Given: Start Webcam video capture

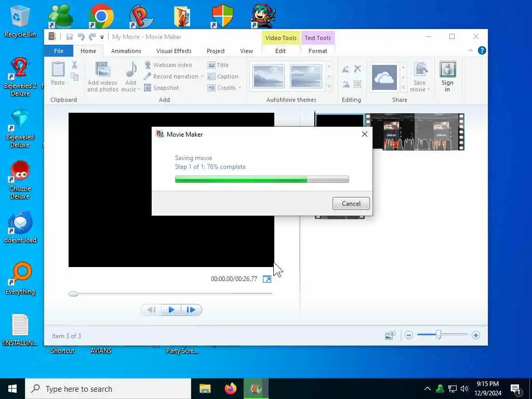Looking at the screenshot, I should 168,65.
